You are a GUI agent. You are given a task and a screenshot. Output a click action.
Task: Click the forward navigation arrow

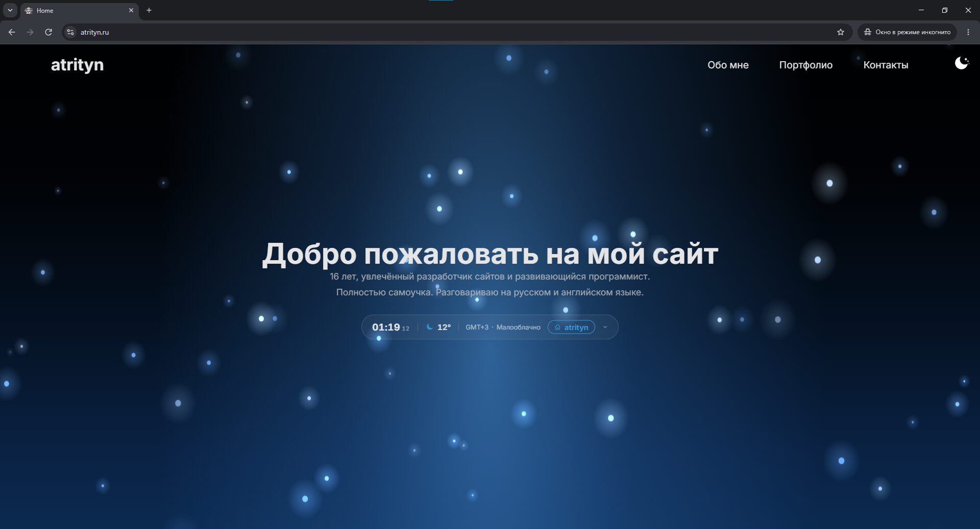pos(30,32)
